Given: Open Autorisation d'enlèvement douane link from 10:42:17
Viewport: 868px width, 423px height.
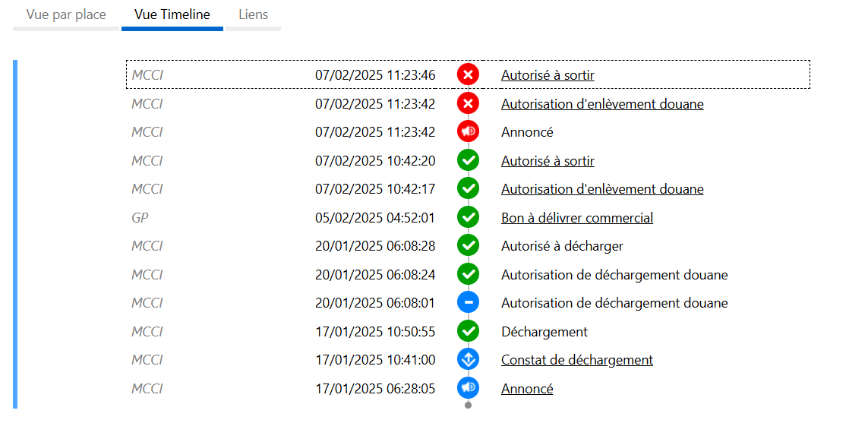Looking at the screenshot, I should (601, 189).
